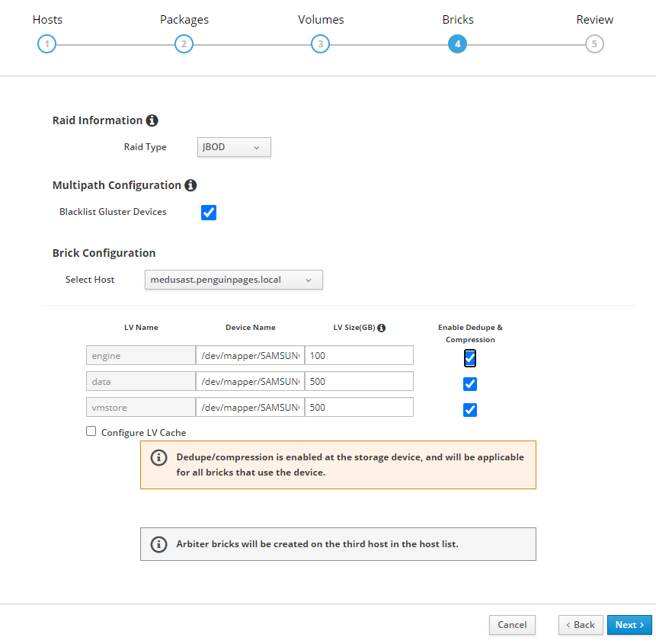Screen dimensions: 656x644
Task: Click step 5 Review circle
Action: pos(594,44)
